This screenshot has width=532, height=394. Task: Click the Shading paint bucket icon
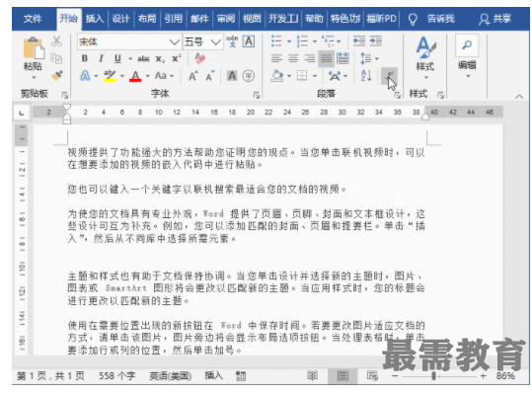point(277,75)
